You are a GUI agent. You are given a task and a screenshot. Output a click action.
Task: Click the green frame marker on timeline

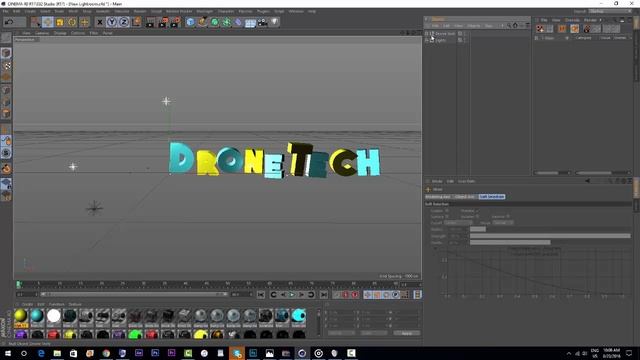(18, 284)
